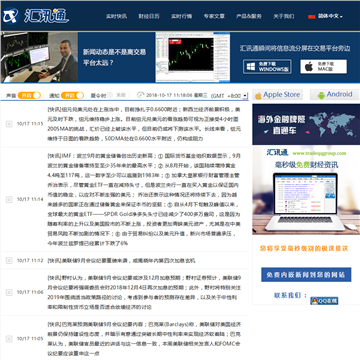Open the 专家文章 menu item

coord(214,16)
